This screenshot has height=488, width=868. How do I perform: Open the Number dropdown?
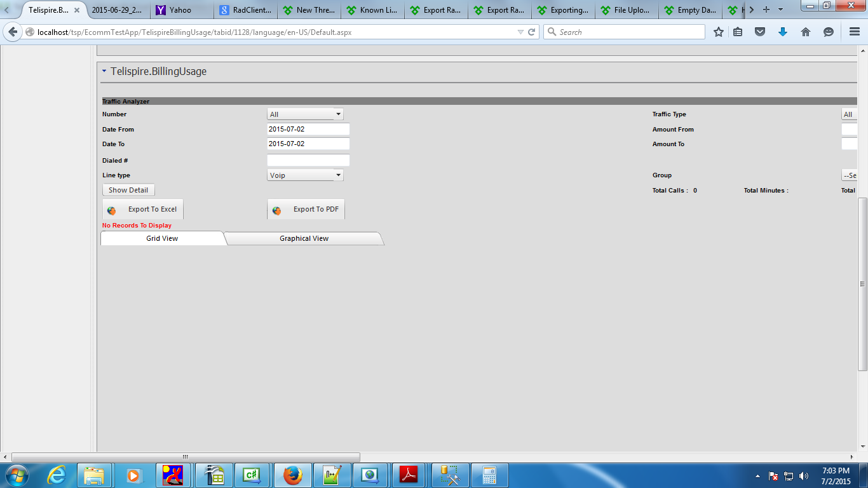(305, 114)
